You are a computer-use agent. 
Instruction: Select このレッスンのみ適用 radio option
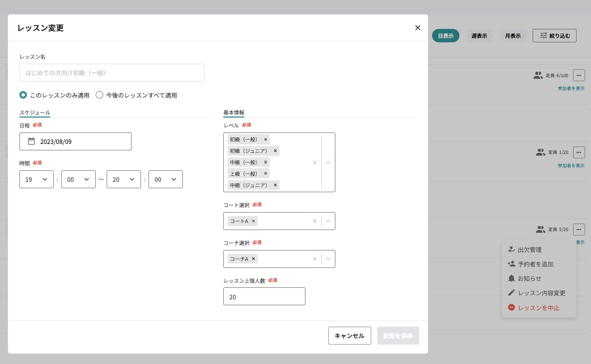(23, 95)
